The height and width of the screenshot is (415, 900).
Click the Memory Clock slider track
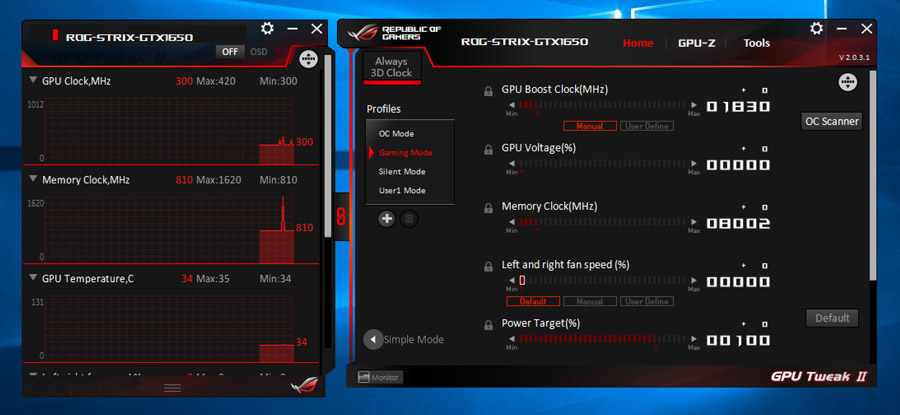pos(602,222)
